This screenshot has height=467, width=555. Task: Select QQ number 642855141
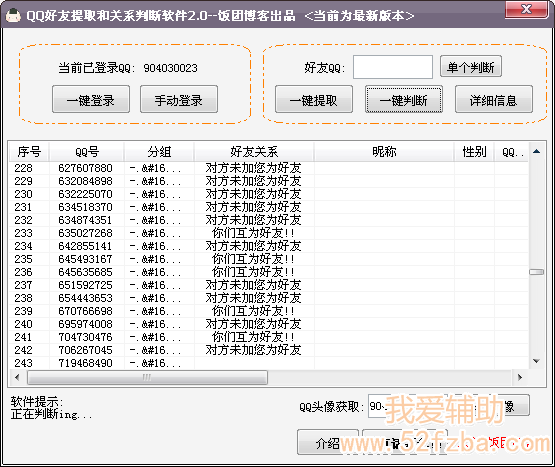tap(85, 246)
